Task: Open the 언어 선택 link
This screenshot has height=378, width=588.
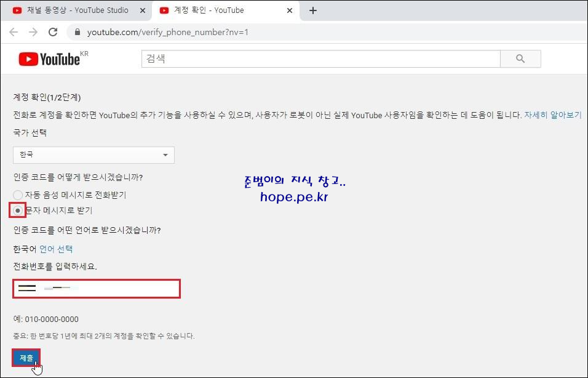Action: click(x=56, y=249)
